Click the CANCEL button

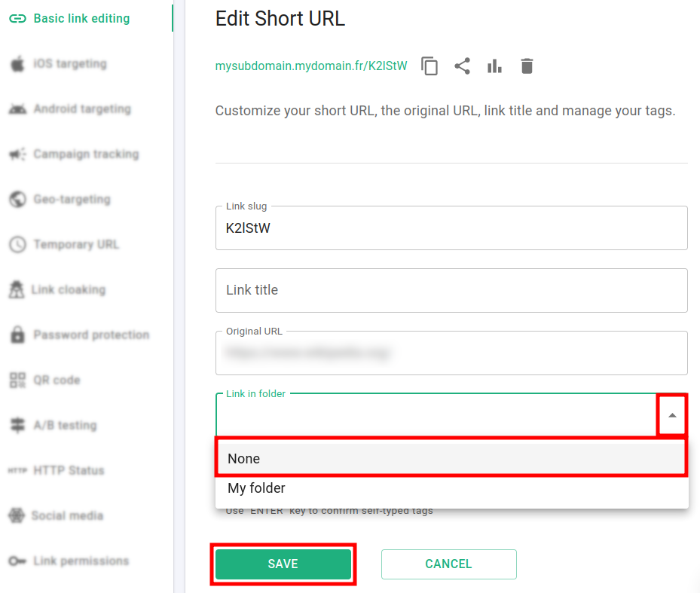448,564
